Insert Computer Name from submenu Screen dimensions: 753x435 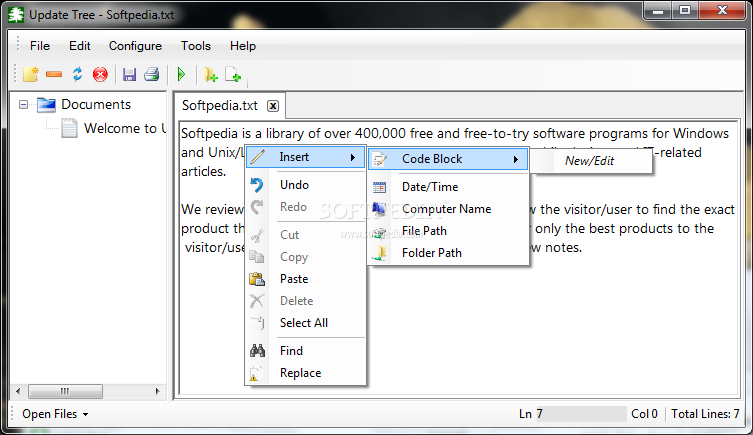click(448, 209)
